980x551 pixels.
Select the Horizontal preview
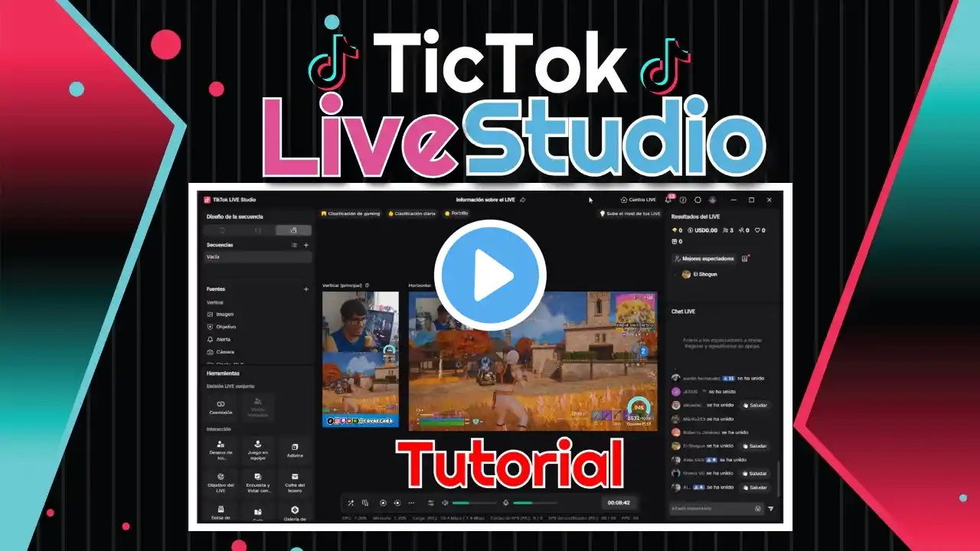point(533,361)
